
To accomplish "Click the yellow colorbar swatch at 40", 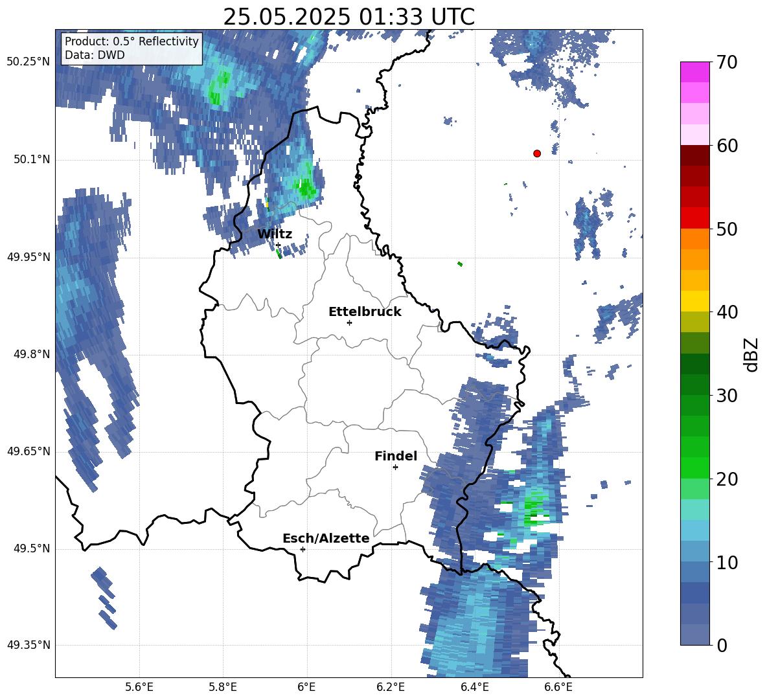I will (x=694, y=301).
